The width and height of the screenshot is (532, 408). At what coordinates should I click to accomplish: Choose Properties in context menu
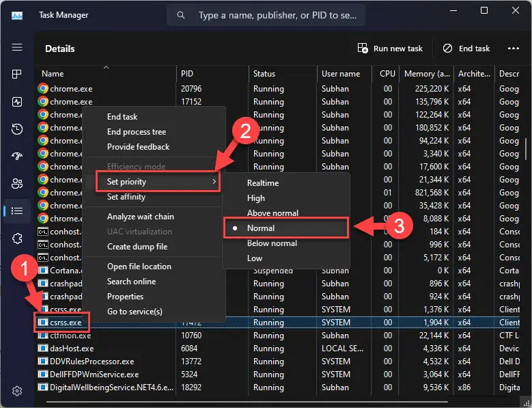pyautogui.click(x=154, y=297)
